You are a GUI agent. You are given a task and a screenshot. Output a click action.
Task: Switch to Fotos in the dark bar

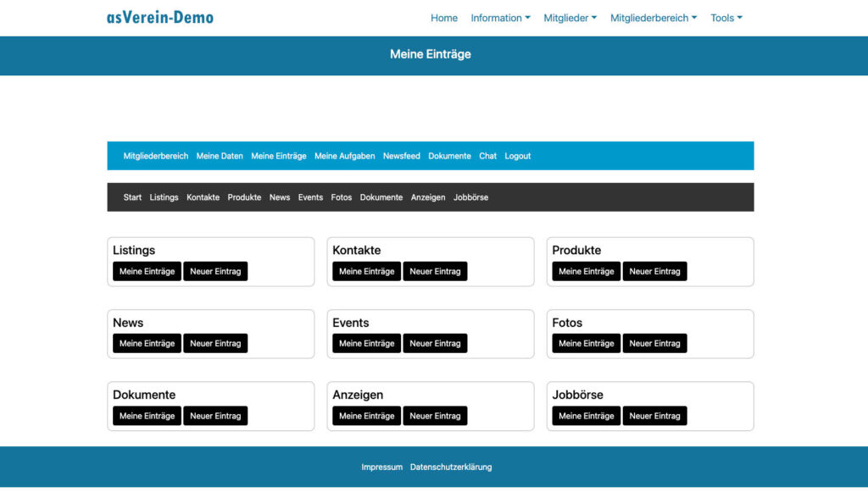pos(341,197)
